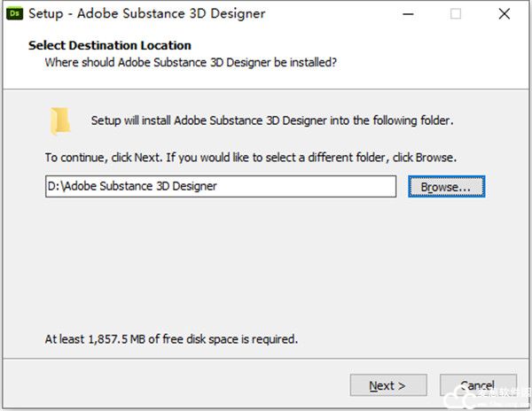This screenshot has width=532, height=411.
Task: Click the 'Where should Adobe Substance' subtitle
Action: click(x=191, y=63)
